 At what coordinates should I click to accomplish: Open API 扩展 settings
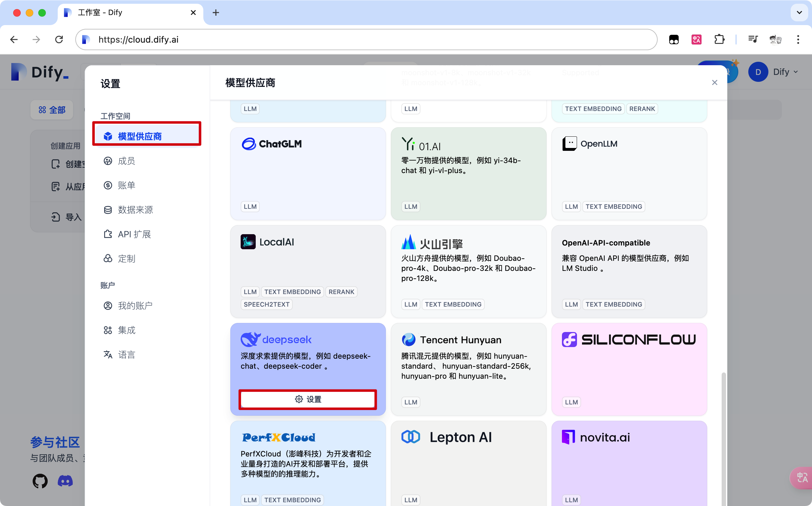(134, 234)
